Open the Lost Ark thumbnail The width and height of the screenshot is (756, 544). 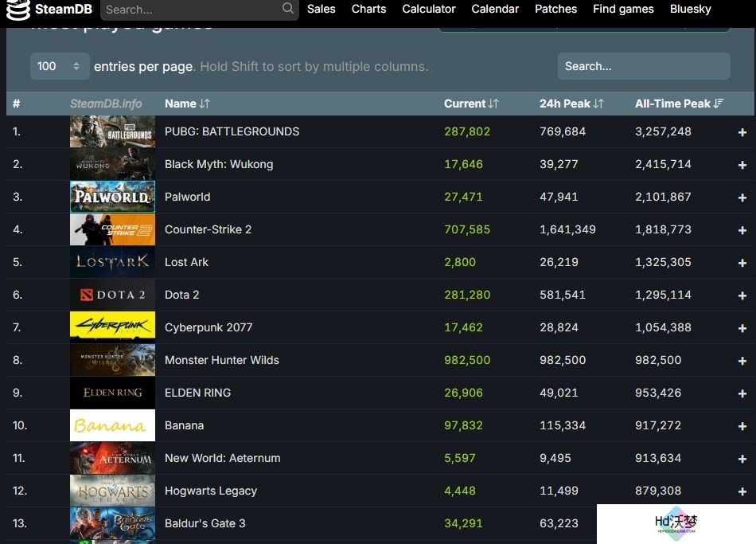(x=112, y=262)
